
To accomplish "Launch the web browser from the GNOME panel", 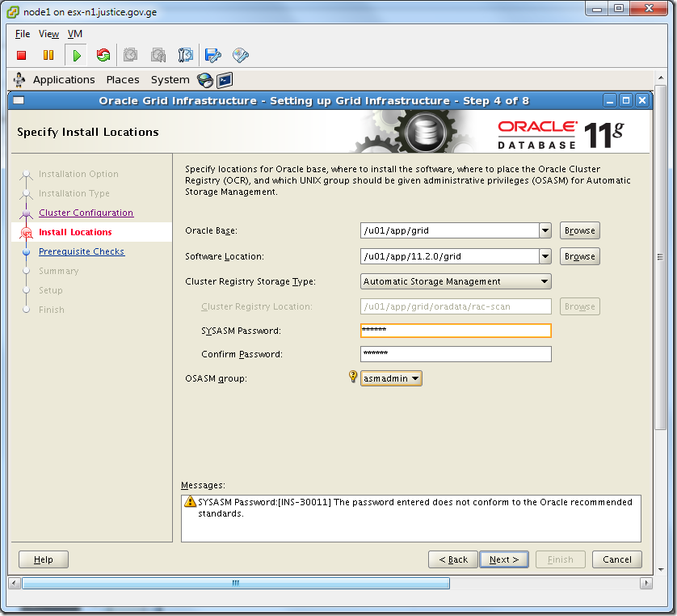I will click(205, 80).
